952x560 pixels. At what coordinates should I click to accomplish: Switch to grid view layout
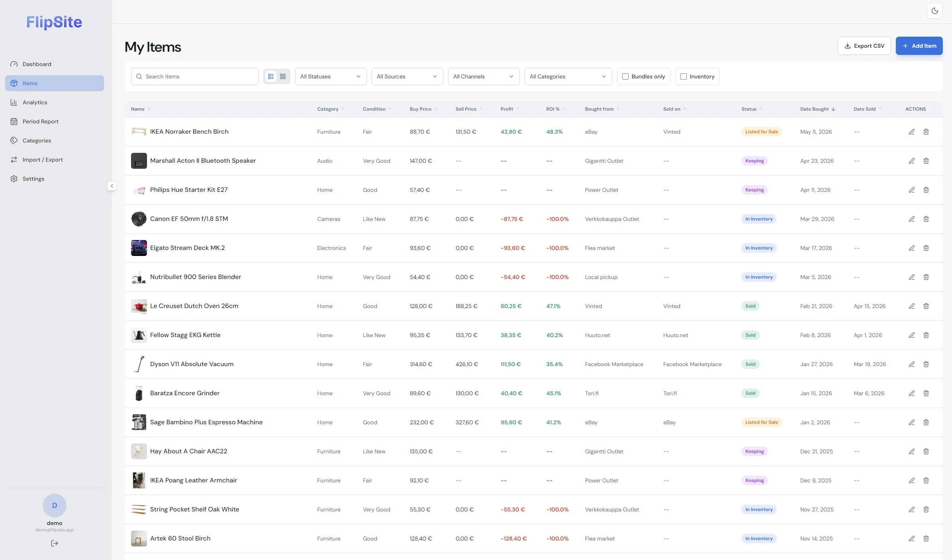(283, 76)
